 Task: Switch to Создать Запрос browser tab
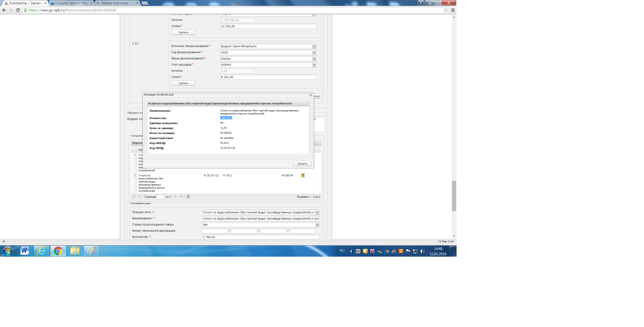click(71, 3)
